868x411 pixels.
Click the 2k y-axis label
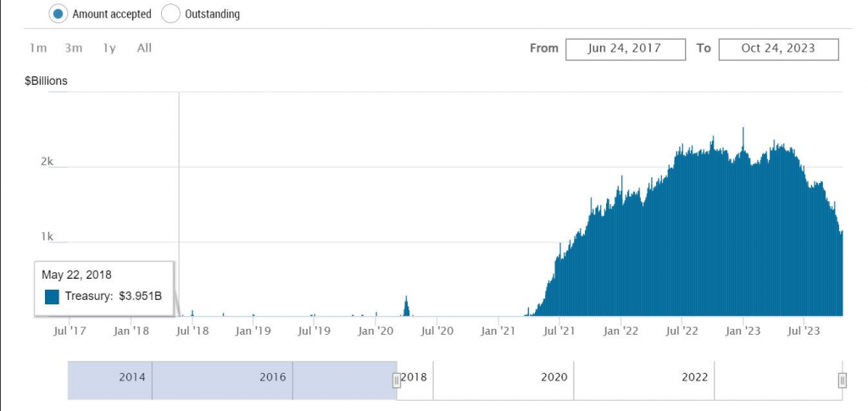[48, 161]
